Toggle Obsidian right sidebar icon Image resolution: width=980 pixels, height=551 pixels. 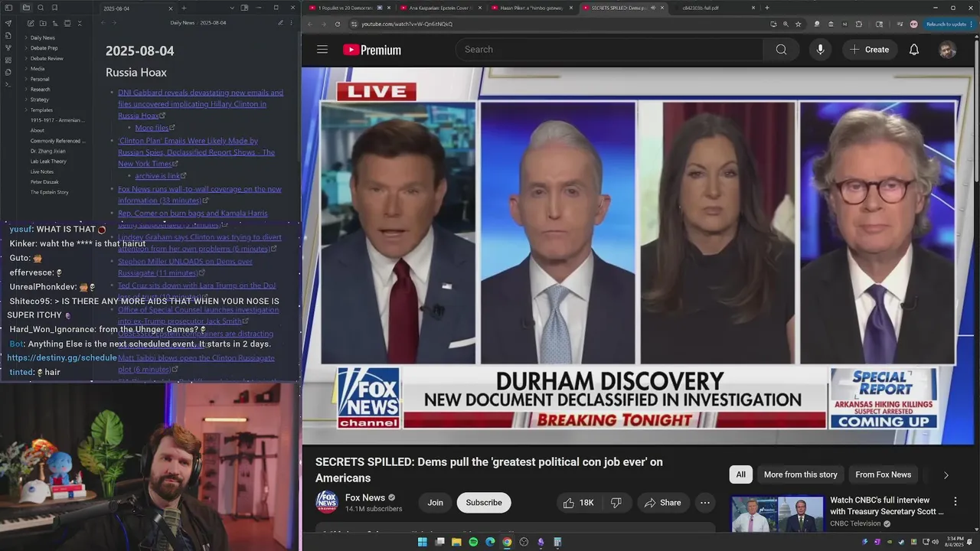point(244,8)
